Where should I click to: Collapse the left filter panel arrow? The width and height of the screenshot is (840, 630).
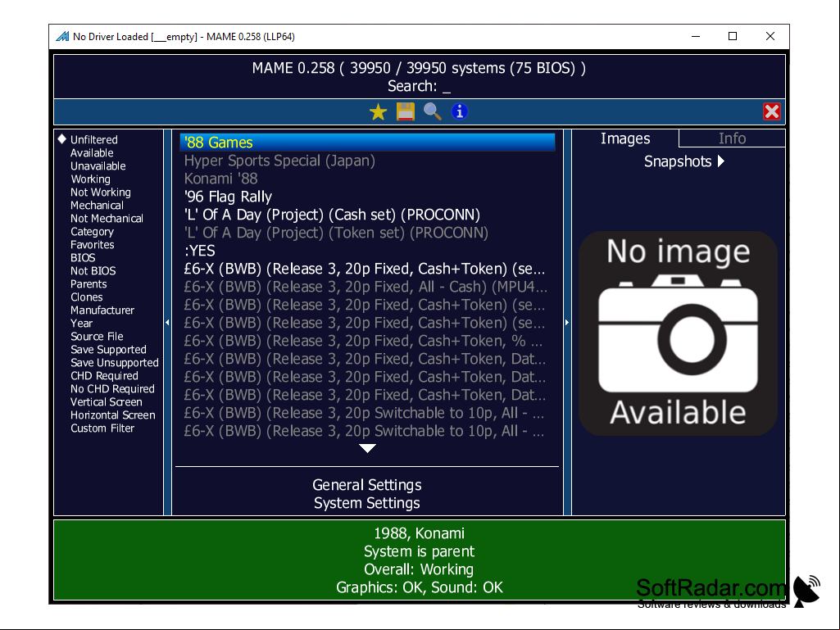pos(167,323)
